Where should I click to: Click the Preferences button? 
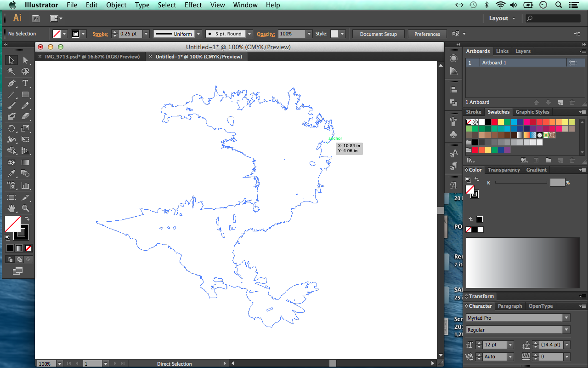coord(427,34)
